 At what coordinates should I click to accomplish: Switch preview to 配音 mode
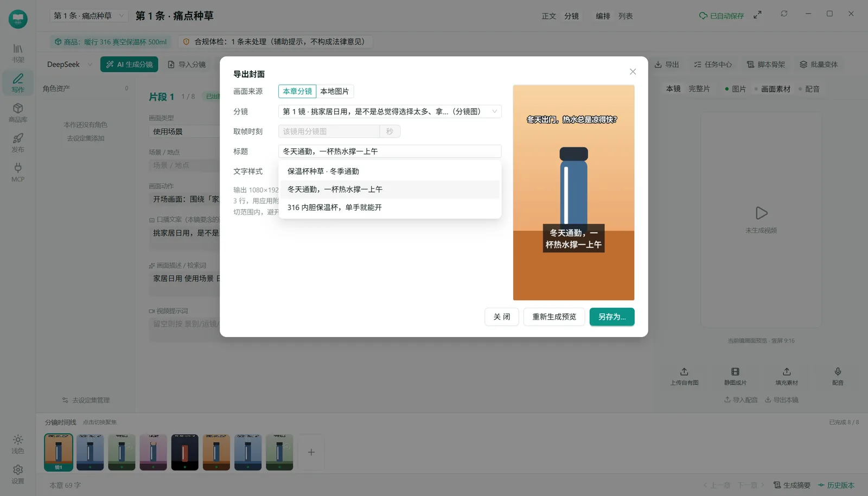tap(809, 89)
